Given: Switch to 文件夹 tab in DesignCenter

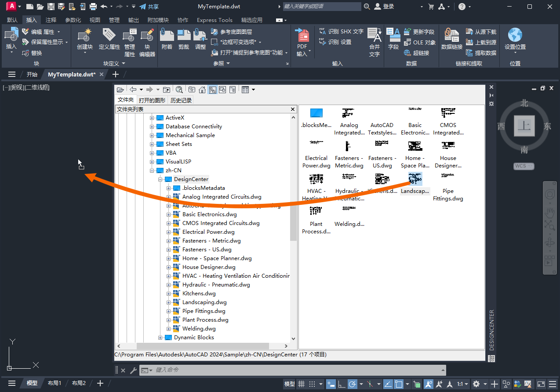Looking at the screenshot, I should 126,100.
